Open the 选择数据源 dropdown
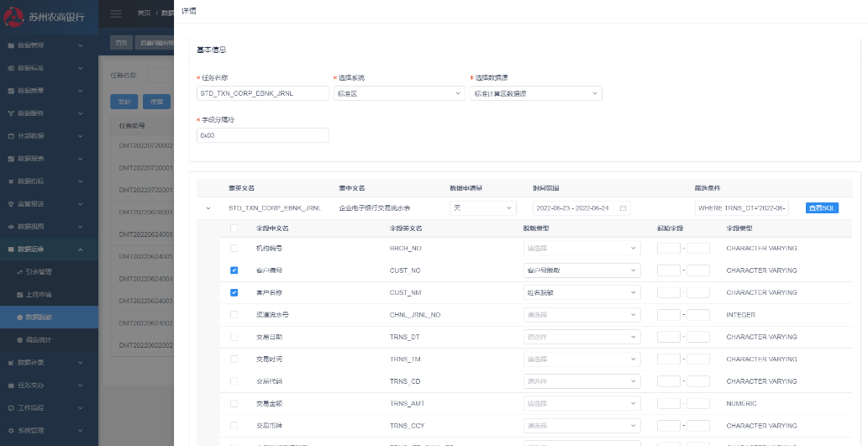The width and height of the screenshot is (868, 446). (x=536, y=93)
